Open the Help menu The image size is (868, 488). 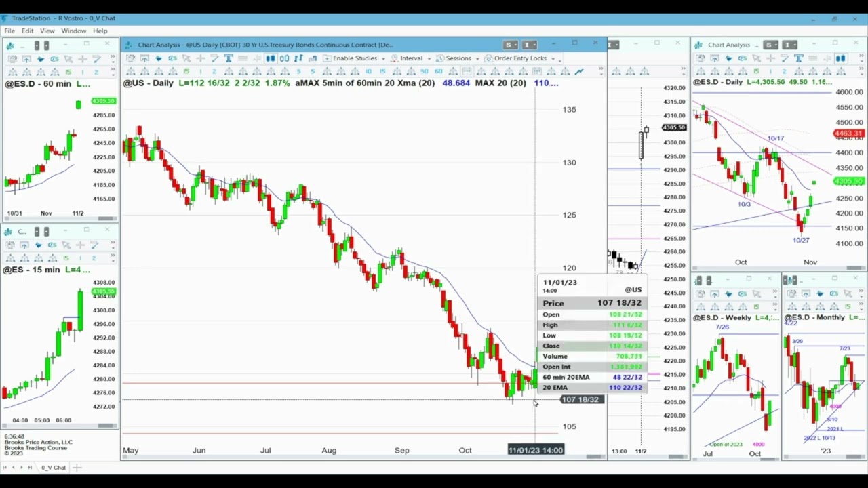click(x=100, y=31)
